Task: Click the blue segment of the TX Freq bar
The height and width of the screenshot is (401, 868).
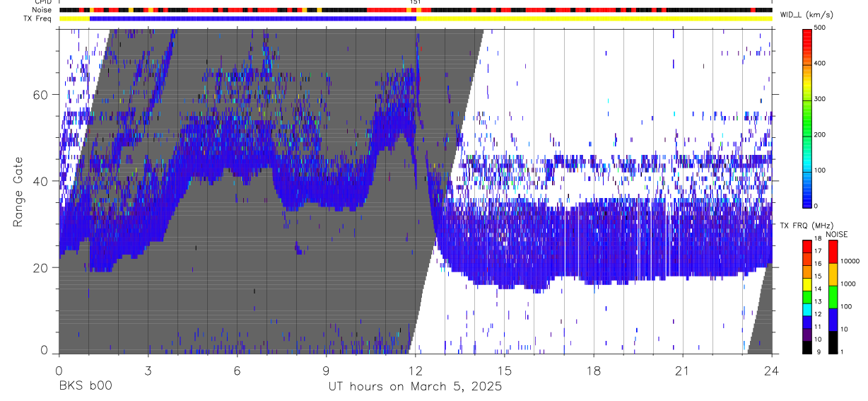Action: tap(253, 18)
